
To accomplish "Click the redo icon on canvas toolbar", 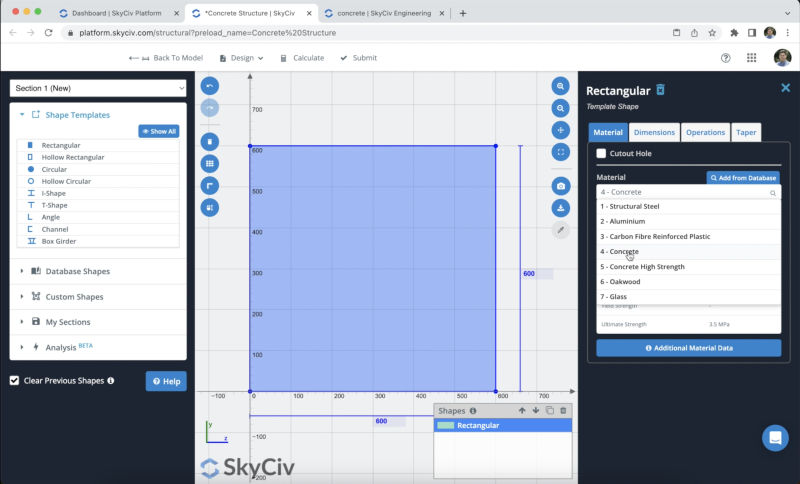I will click(x=210, y=108).
